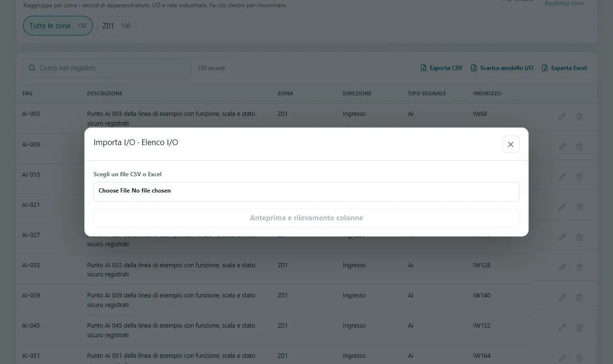The width and height of the screenshot is (613, 364).
Task: Delete the AI-015 record with the trash icon
Action: coord(579,177)
